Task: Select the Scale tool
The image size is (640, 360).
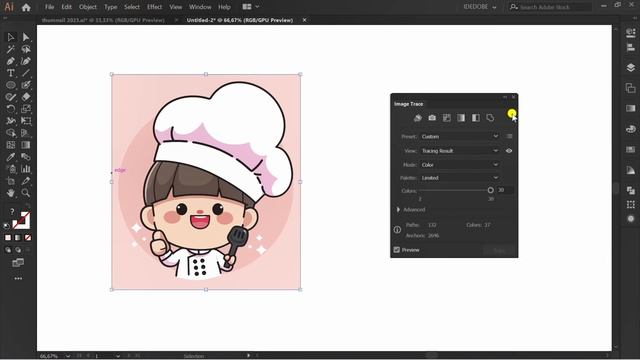Action: tap(26, 109)
